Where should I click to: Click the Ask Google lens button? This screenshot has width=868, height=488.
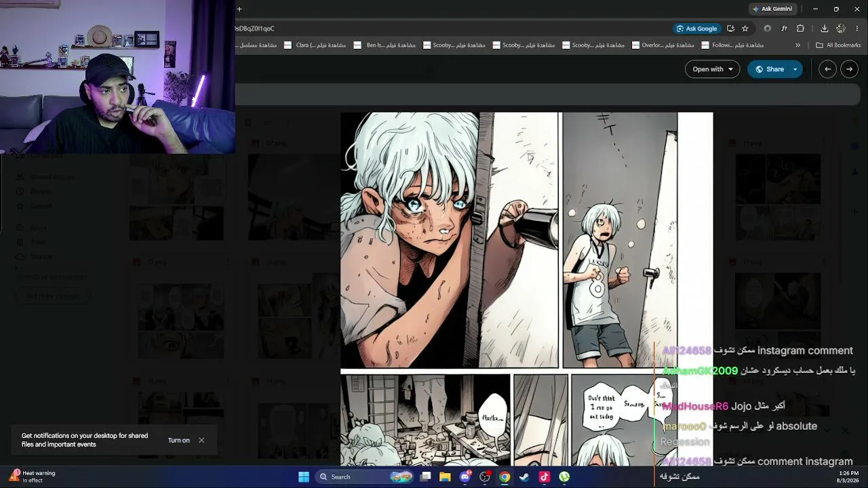pyautogui.click(x=696, y=28)
